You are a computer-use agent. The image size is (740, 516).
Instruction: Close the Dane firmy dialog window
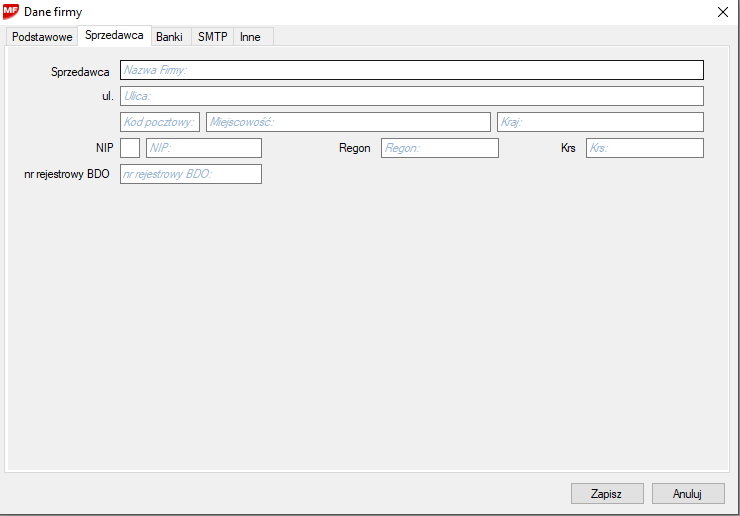(x=722, y=12)
